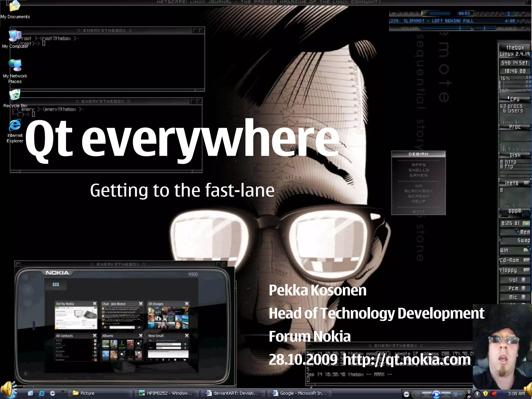Viewport: 532px width, 399px height.
Task: Expand hidden system tray icons arrow
Action: coord(477,394)
